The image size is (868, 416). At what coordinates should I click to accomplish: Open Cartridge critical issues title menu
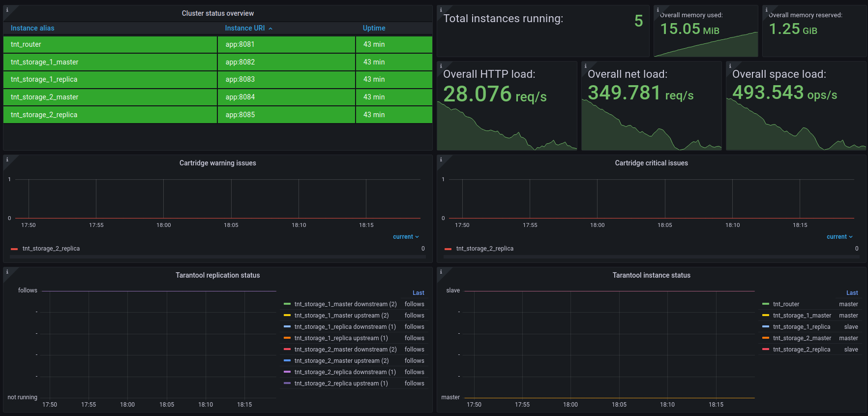coord(652,163)
